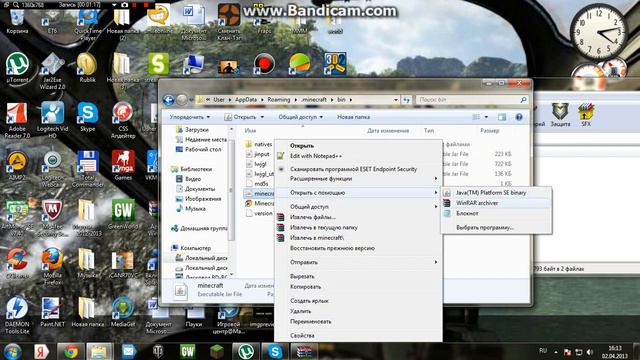
Task: Open the Games (mga) desktop icon
Action: tap(123, 165)
